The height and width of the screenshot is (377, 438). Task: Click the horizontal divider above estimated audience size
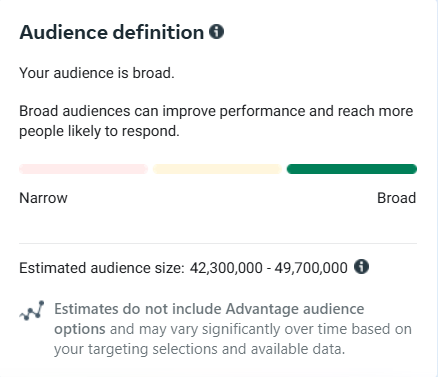pyautogui.click(x=218, y=244)
